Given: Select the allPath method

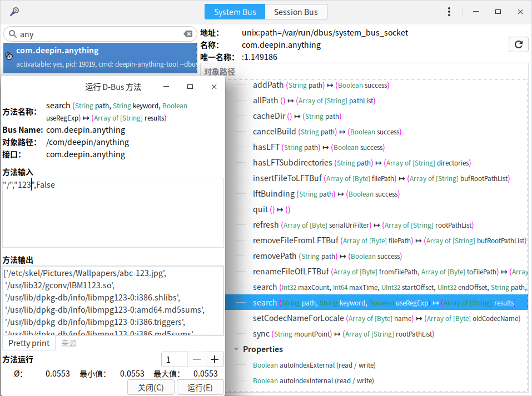Looking at the screenshot, I should [314, 101].
